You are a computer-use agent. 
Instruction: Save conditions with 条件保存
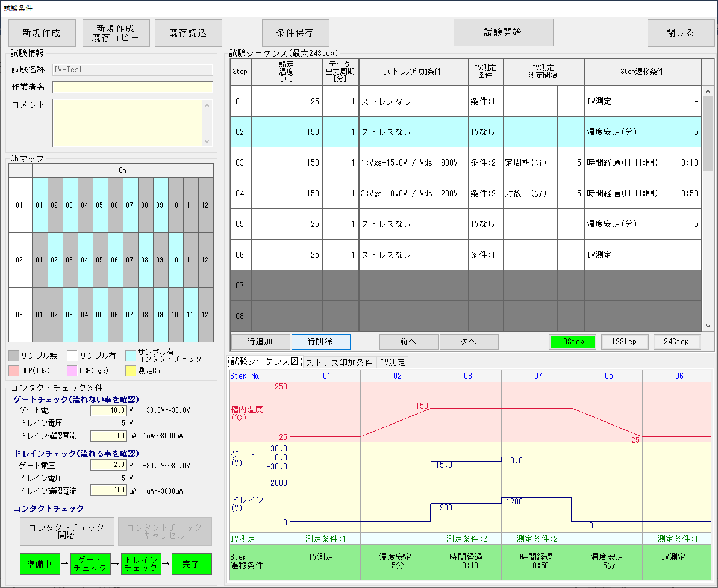click(295, 33)
